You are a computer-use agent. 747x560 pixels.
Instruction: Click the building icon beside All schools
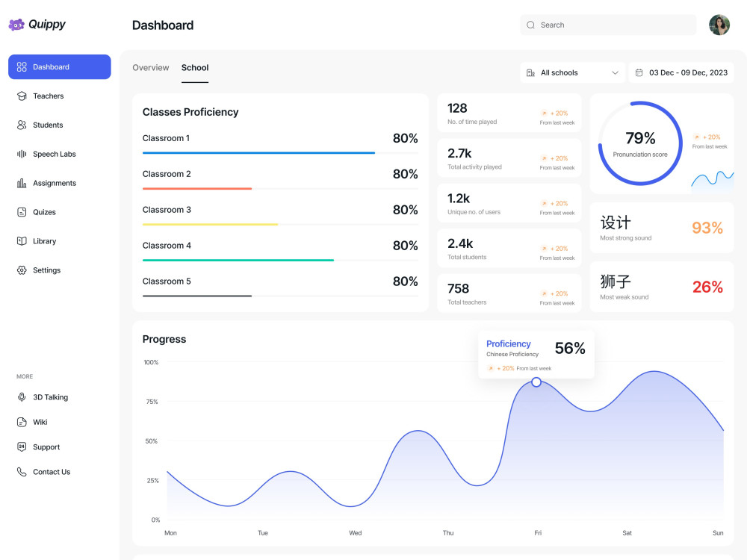[530, 73]
